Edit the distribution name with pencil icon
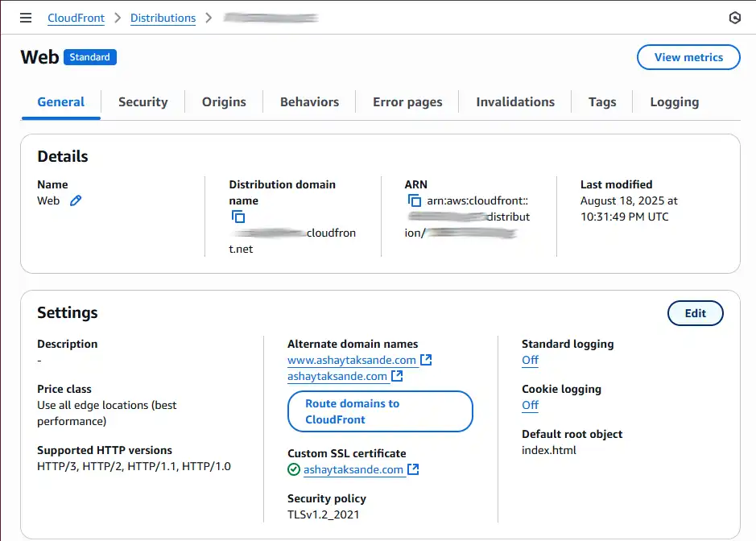 pos(76,200)
